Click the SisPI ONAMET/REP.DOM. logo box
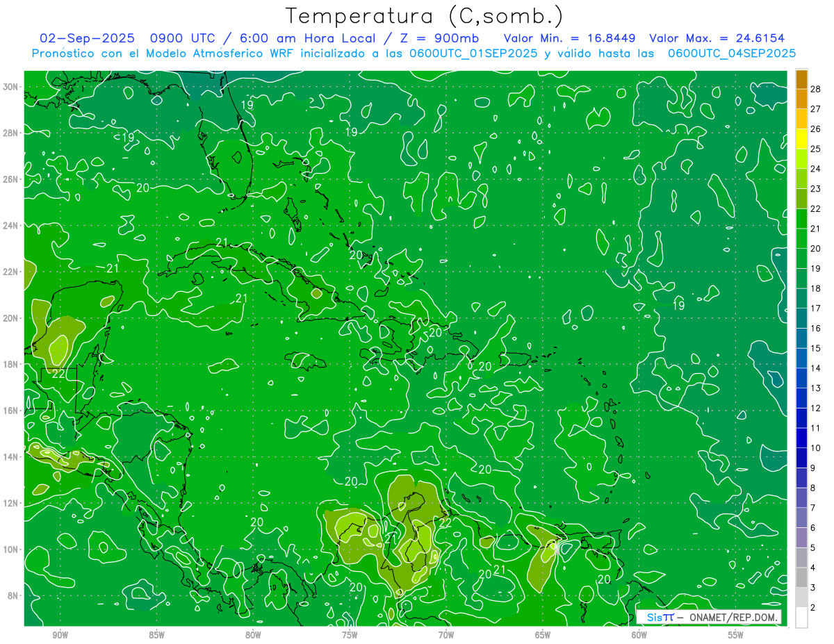This screenshot has width=834, height=644. click(709, 617)
